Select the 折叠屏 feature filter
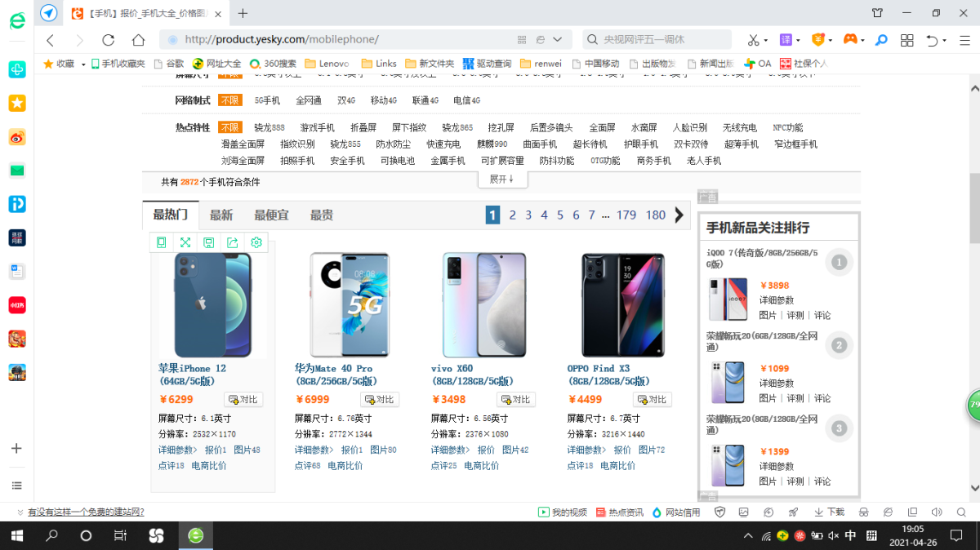 coord(363,128)
